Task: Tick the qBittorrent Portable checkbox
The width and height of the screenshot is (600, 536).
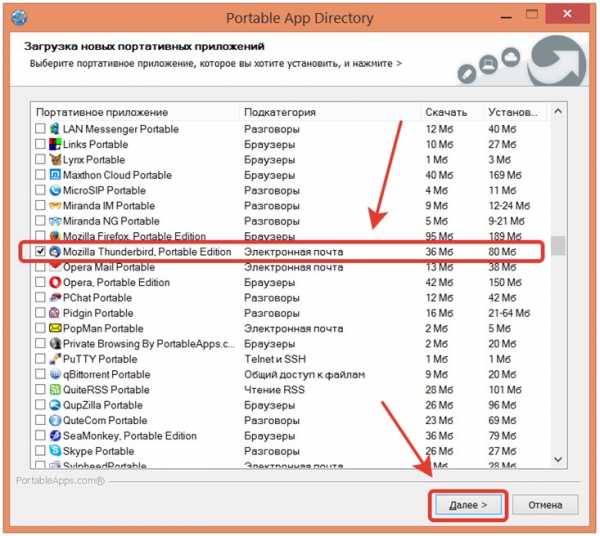Action: pyautogui.click(x=40, y=374)
